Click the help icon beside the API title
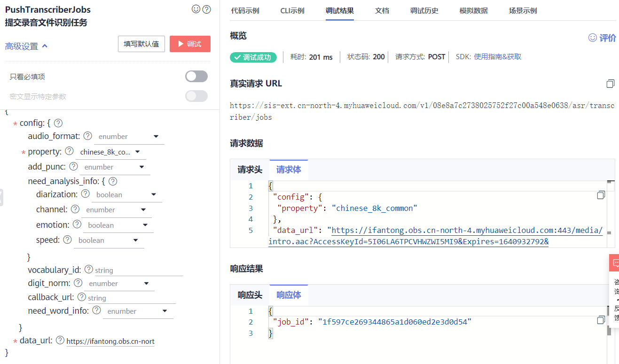619x364 pixels. tap(206, 9)
